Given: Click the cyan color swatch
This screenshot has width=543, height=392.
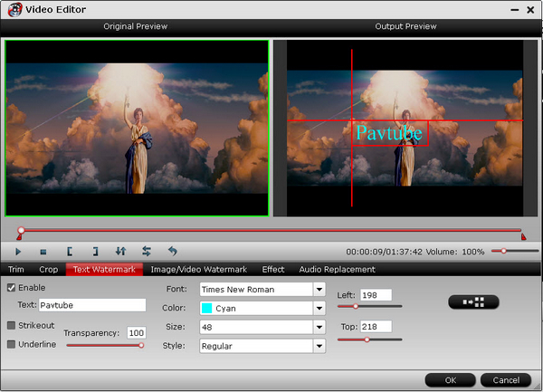Looking at the screenshot, I should click(x=206, y=308).
